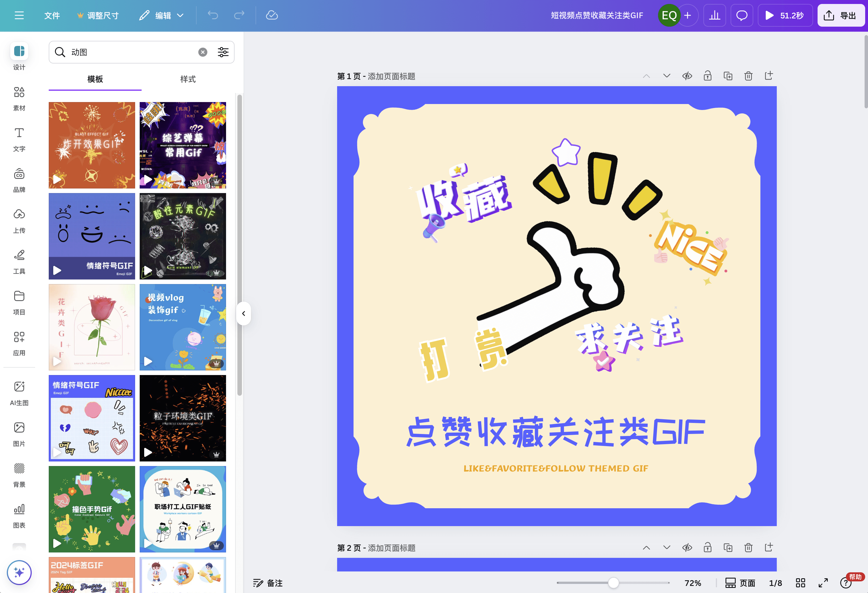Open the 项目 projects panel
The width and height of the screenshot is (868, 593).
pyautogui.click(x=19, y=303)
